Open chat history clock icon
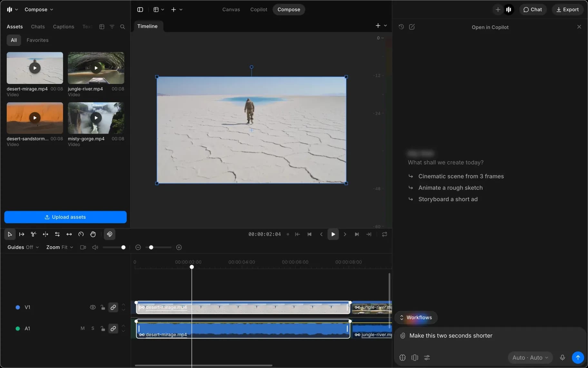This screenshot has height=368, width=588. point(401,27)
